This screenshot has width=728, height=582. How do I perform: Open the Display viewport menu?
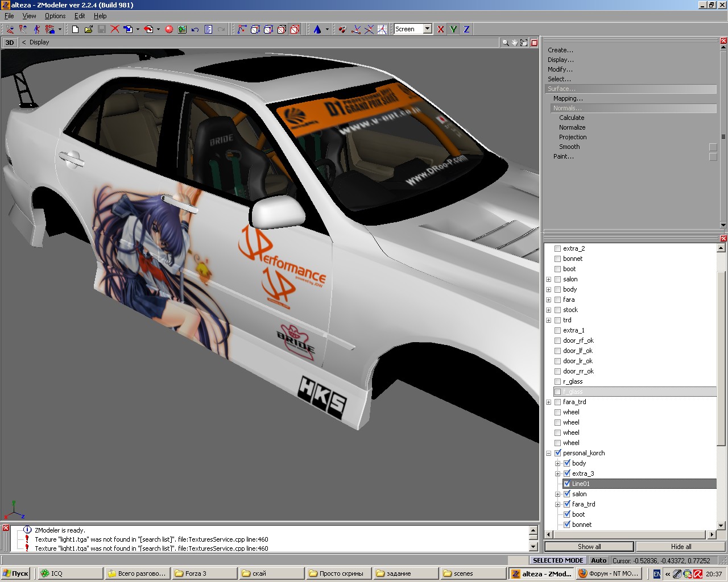tap(39, 43)
